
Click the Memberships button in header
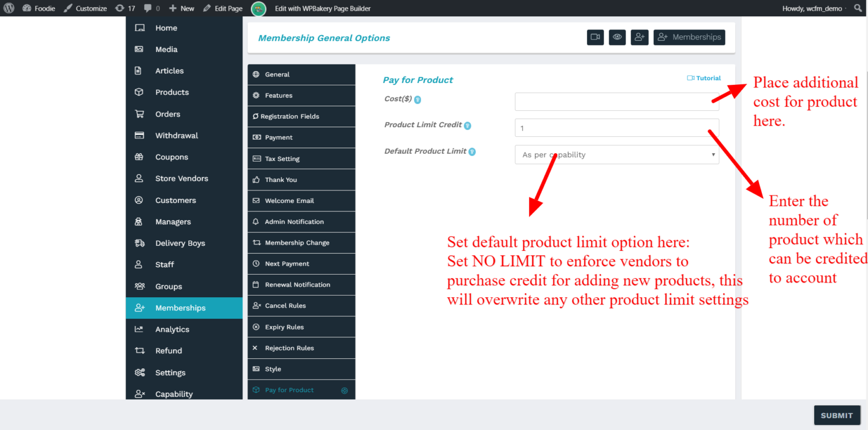pyautogui.click(x=689, y=37)
